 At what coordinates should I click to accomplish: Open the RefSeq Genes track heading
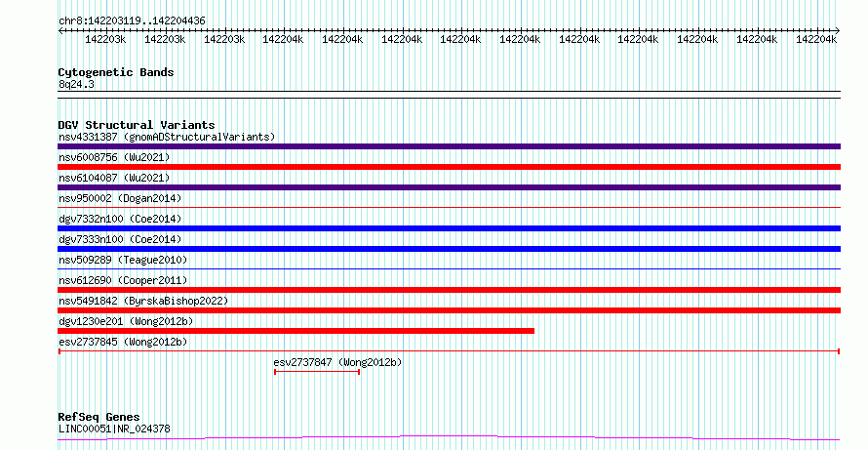(99, 417)
